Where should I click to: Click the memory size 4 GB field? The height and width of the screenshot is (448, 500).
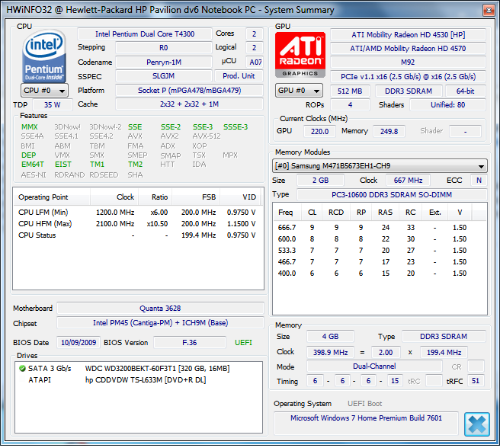330,337
